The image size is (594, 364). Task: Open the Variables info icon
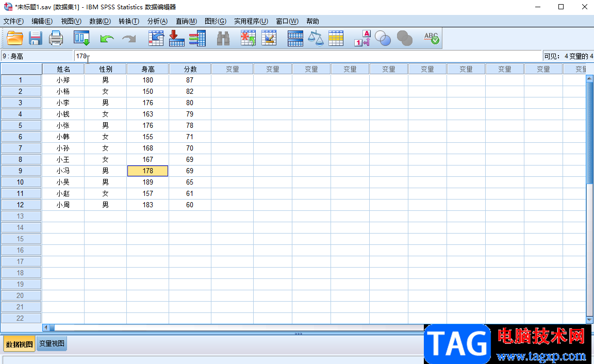point(197,38)
